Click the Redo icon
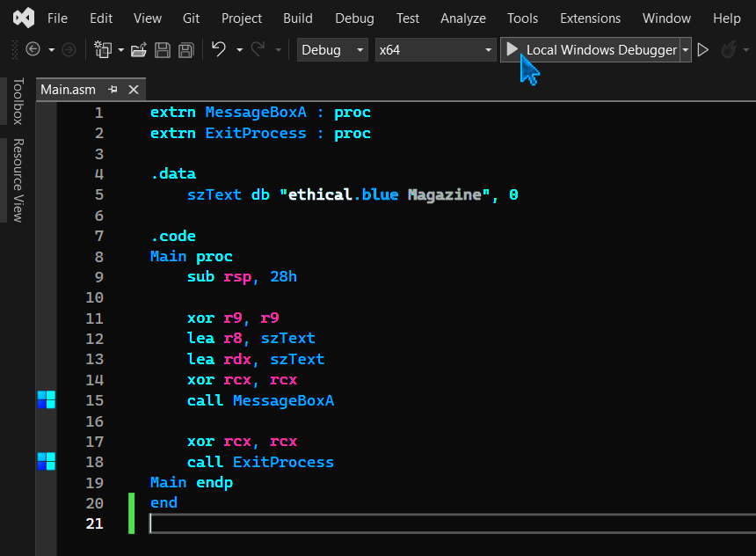 pos(258,49)
